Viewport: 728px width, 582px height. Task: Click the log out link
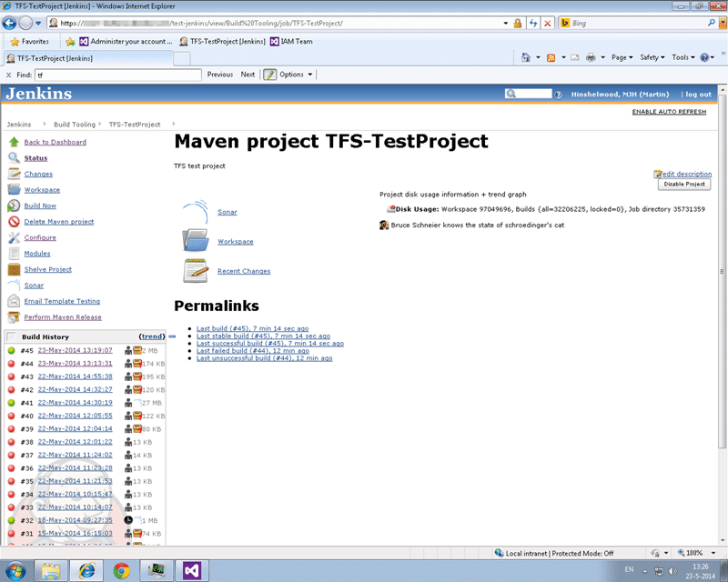click(x=698, y=95)
